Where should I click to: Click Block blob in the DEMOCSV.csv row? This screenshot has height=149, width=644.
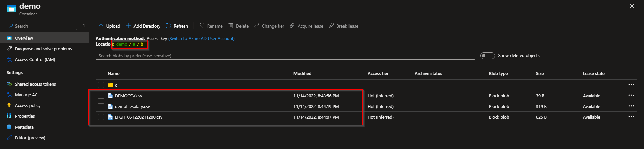pyautogui.click(x=499, y=96)
